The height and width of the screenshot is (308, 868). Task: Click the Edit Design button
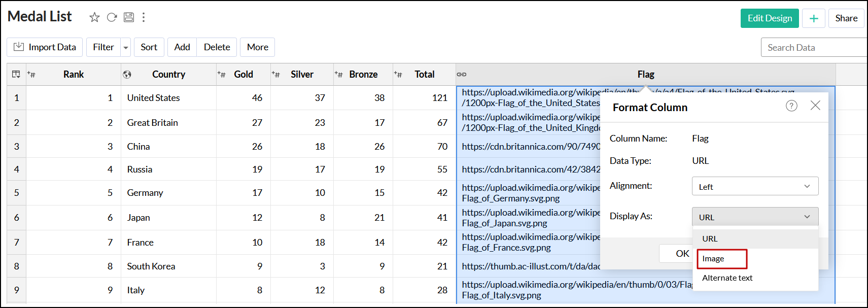(x=769, y=18)
